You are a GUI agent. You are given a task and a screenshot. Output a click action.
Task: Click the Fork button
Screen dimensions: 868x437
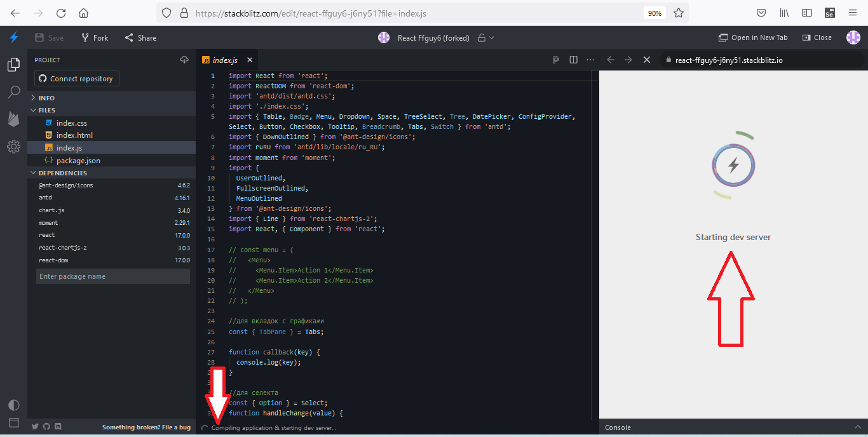tap(95, 37)
